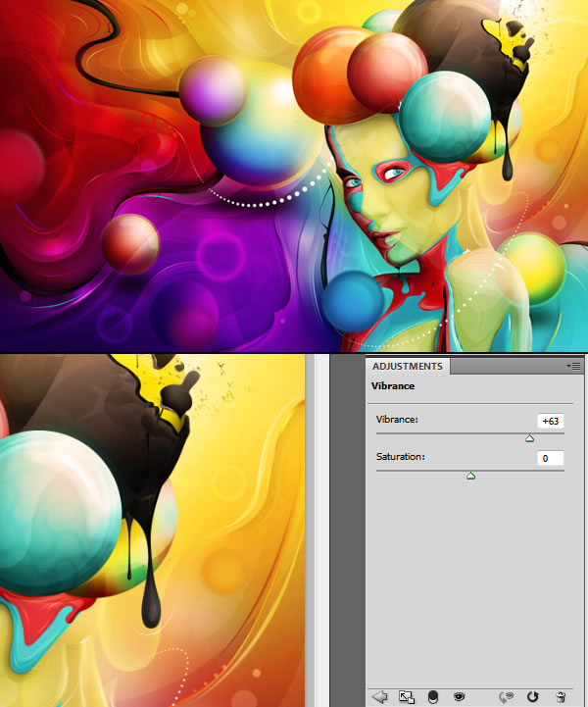Click the Saturation slider handle
The width and height of the screenshot is (588, 707).
coord(470,476)
